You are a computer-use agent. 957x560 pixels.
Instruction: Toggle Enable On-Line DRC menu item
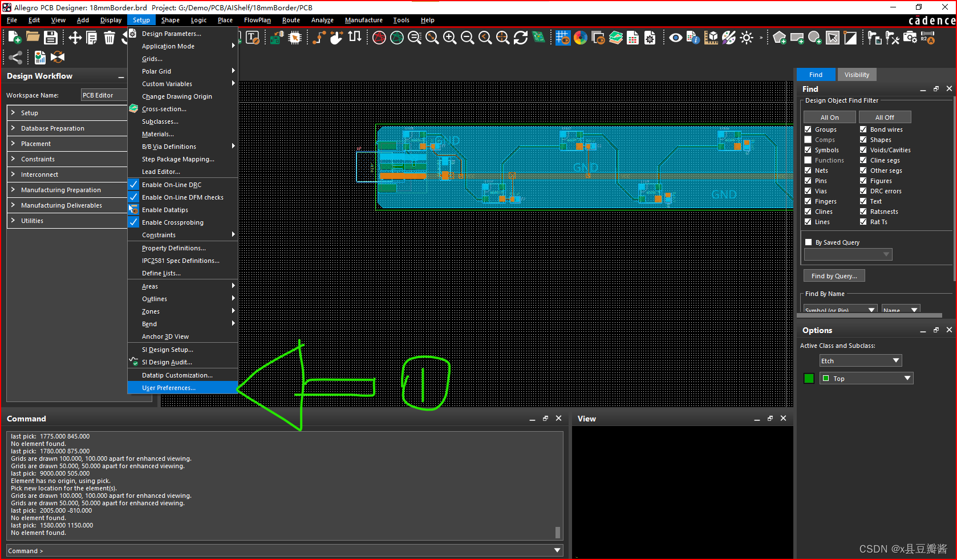pos(183,185)
